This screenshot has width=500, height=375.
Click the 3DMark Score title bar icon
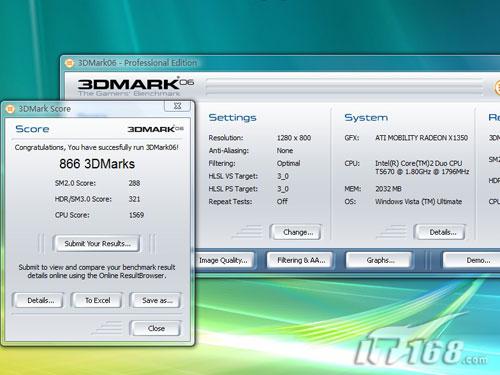pyautogui.click(x=10, y=109)
